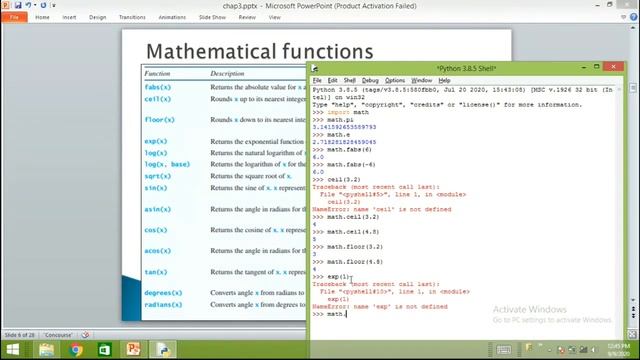Image resolution: width=640 pixels, height=360 pixels.
Task: Click the network icon in the system tray
Action: coord(583,350)
